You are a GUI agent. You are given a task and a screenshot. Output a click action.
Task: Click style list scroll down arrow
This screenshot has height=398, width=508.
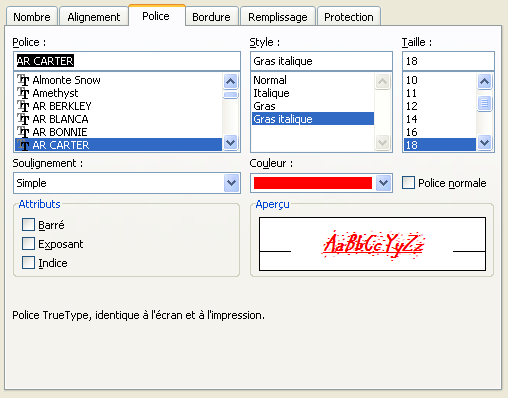coord(382,143)
